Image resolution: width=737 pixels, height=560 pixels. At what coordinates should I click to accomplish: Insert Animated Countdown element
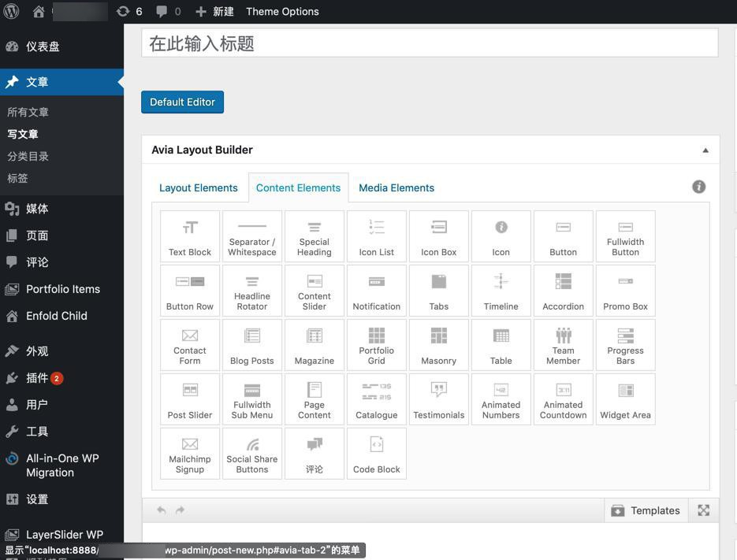pyautogui.click(x=563, y=399)
